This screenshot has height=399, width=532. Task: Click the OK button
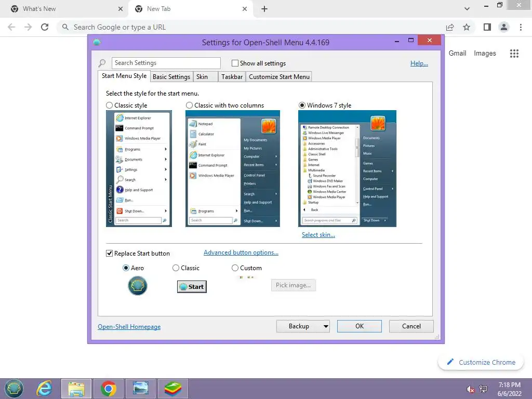(360, 326)
